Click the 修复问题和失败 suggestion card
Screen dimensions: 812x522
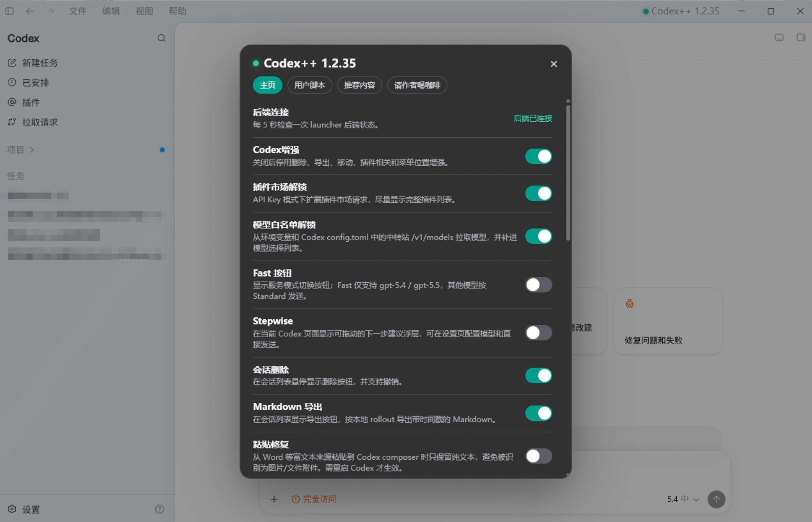click(668, 321)
